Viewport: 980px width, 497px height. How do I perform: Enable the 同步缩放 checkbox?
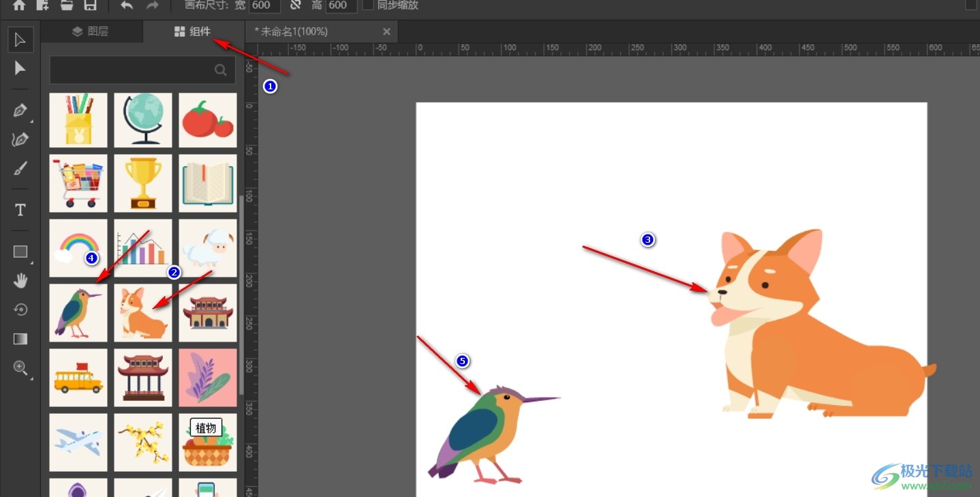tap(368, 5)
